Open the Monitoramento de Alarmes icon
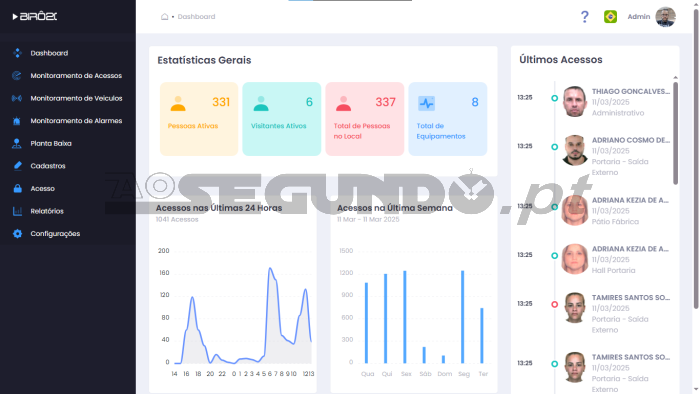 coord(17,120)
